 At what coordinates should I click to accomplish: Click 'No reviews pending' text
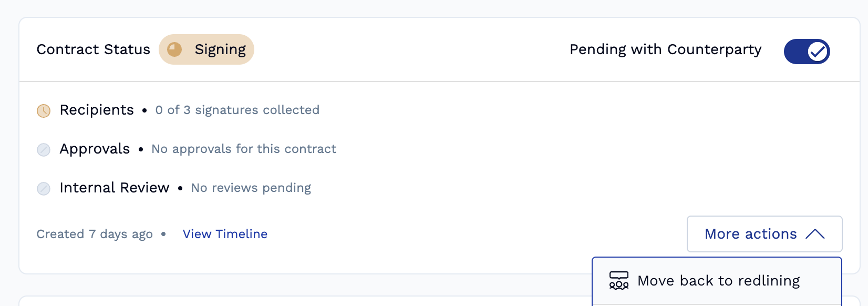(251, 188)
